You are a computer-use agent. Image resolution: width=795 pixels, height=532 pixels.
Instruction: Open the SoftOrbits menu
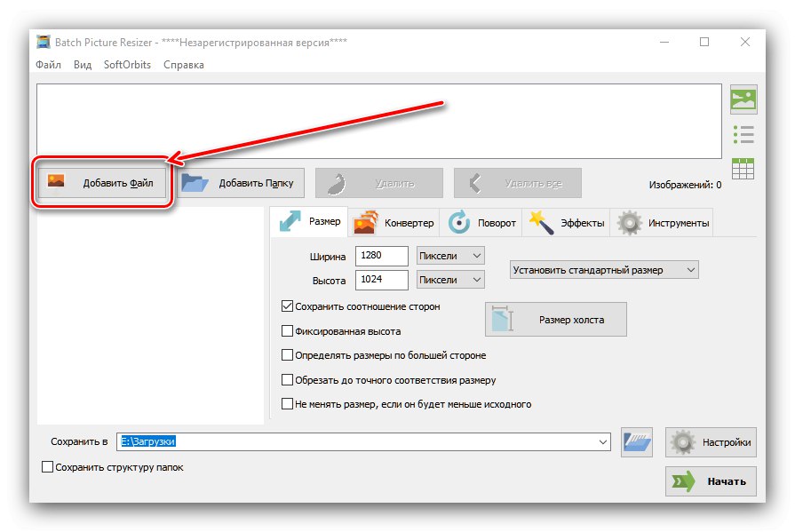[x=127, y=65]
